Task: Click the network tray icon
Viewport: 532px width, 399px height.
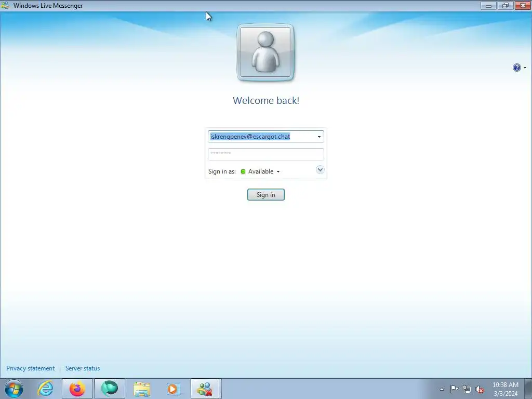Action: tap(467, 389)
